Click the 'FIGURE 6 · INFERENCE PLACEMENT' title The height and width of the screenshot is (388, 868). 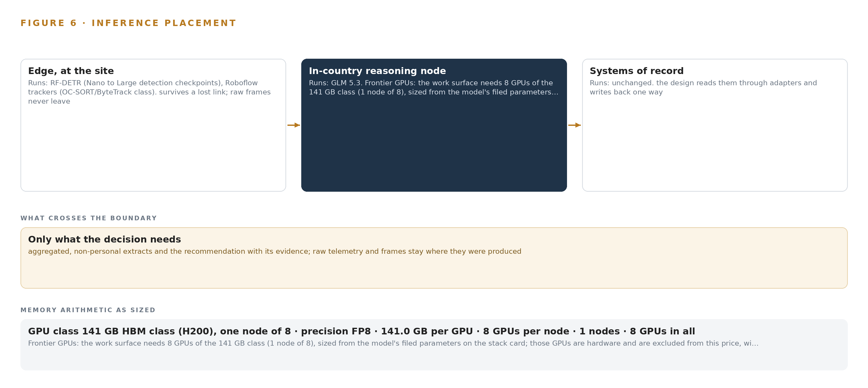click(x=128, y=23)
